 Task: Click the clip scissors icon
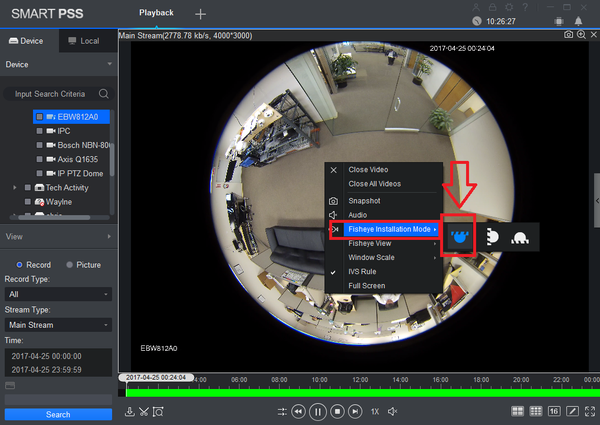click(x=144, y=411)
